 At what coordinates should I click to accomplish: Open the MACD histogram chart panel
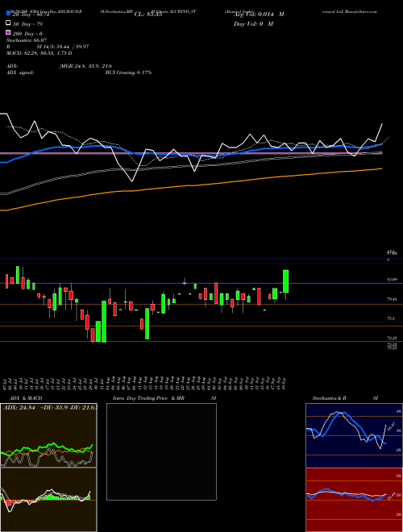click(x=48, y=500)
